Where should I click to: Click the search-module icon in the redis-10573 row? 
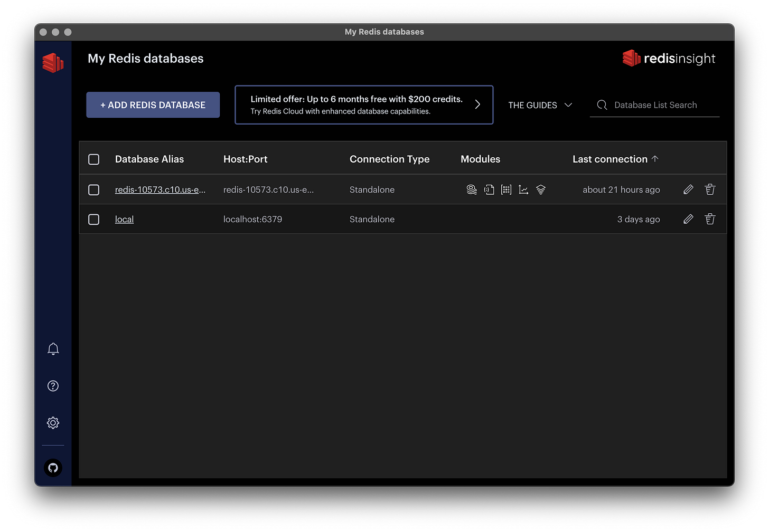point(472,189)
